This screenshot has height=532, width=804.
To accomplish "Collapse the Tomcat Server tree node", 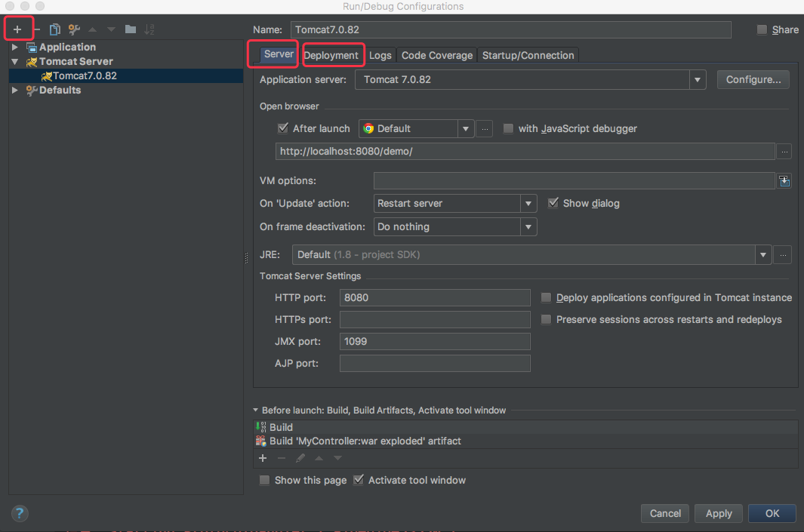I will [15, 62].
